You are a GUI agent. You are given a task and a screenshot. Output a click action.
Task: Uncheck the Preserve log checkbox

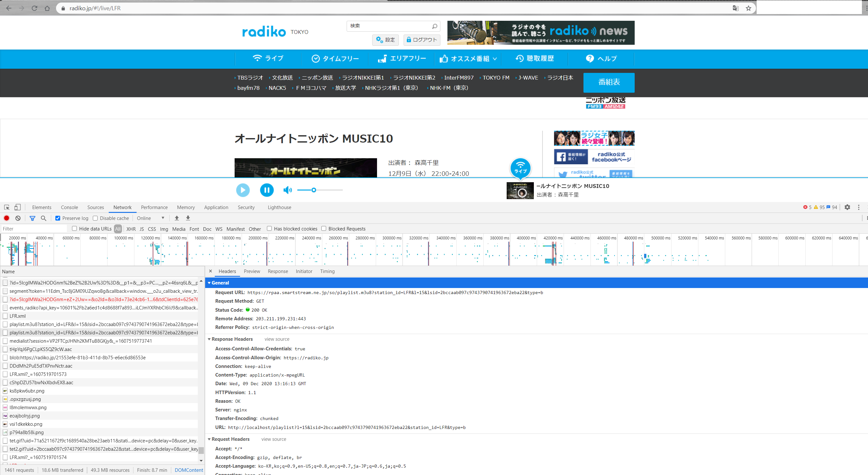(58, 218)
